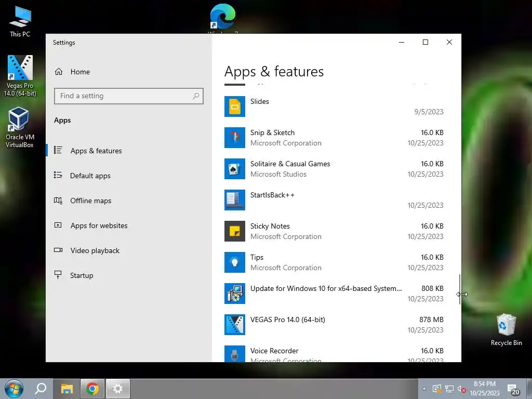Select the Voice Recorder entry text
This screenshot has height=399, width=532.
pyautogui.click(x=274, y=351)
